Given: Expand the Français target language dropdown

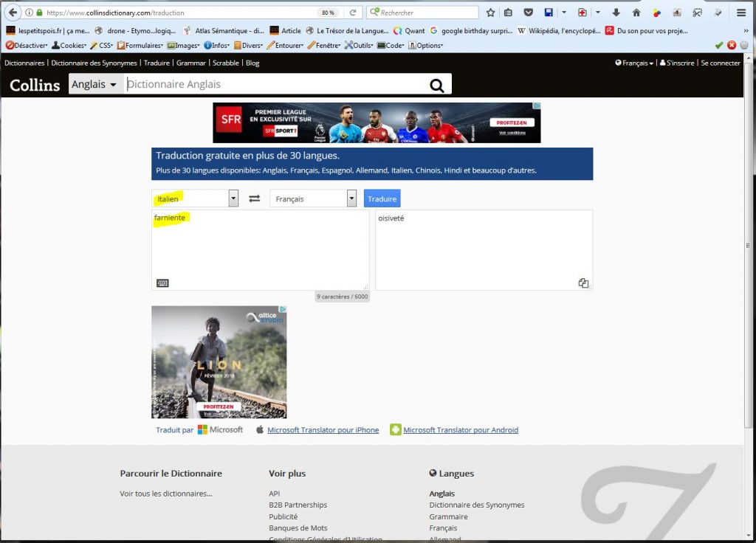Looking at the screenshot, I should (x=351, y=198).
